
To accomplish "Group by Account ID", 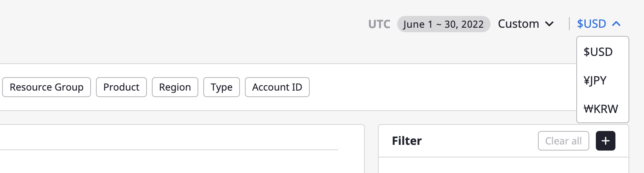I will click(x=277, y=87).
